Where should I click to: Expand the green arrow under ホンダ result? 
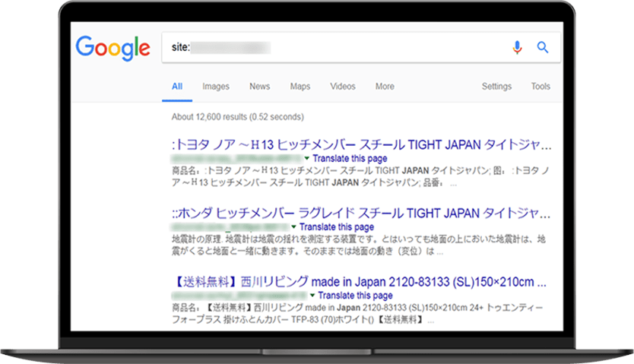(294, 226)
